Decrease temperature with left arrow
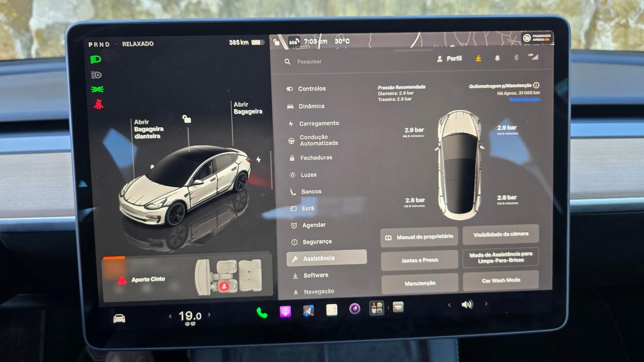Image resolution: width=644 pixels, height=362 pixels. point(171,316)
